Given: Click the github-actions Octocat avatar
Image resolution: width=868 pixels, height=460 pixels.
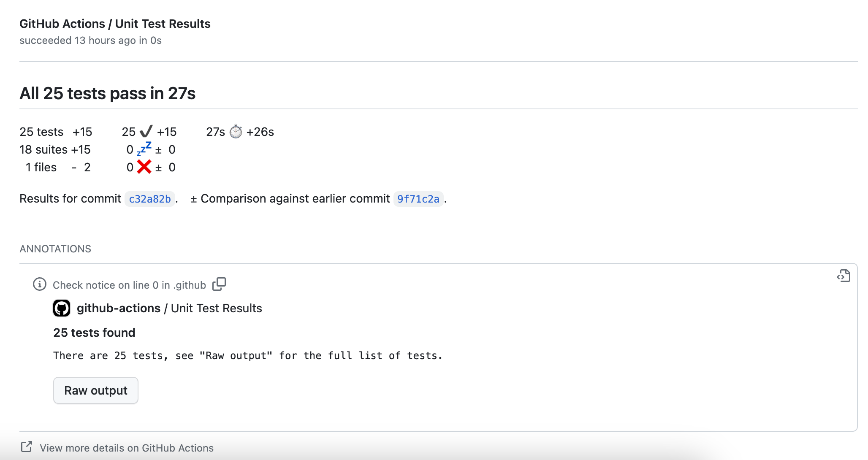Looking at the screenshot, I should pyautogui.click(x=62, y=308).
